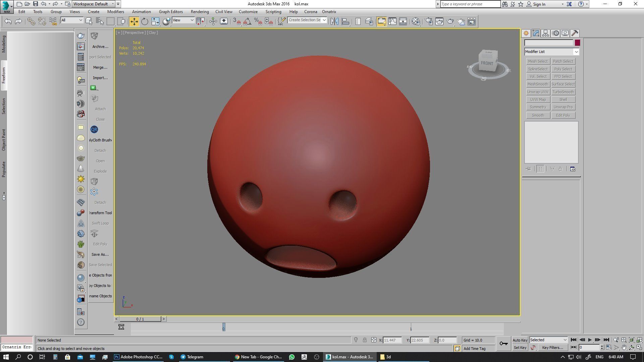Click the ViewCube FRONT face

tap(487, 63)
